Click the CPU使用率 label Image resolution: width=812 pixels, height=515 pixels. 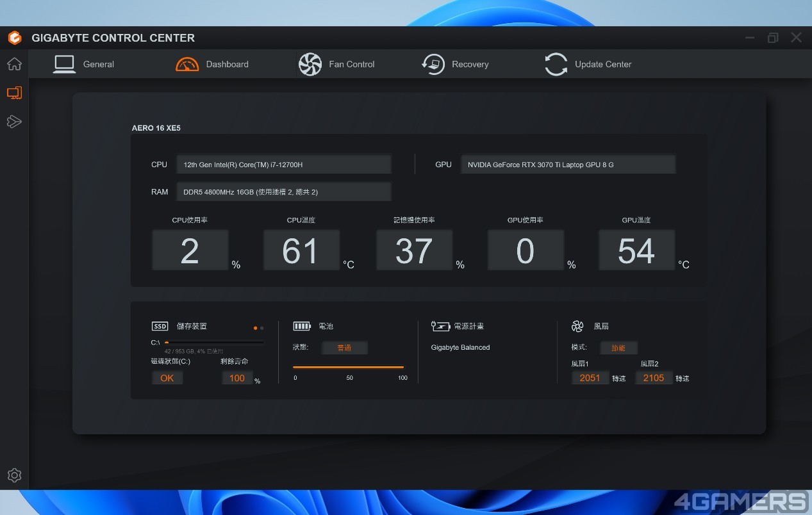point(190,220)
